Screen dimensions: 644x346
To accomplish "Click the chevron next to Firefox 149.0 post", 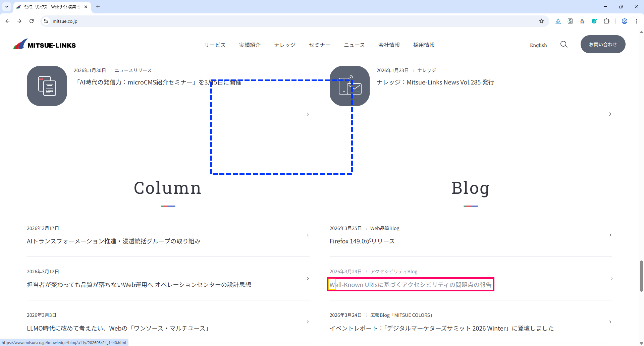I will click(610, 235).
